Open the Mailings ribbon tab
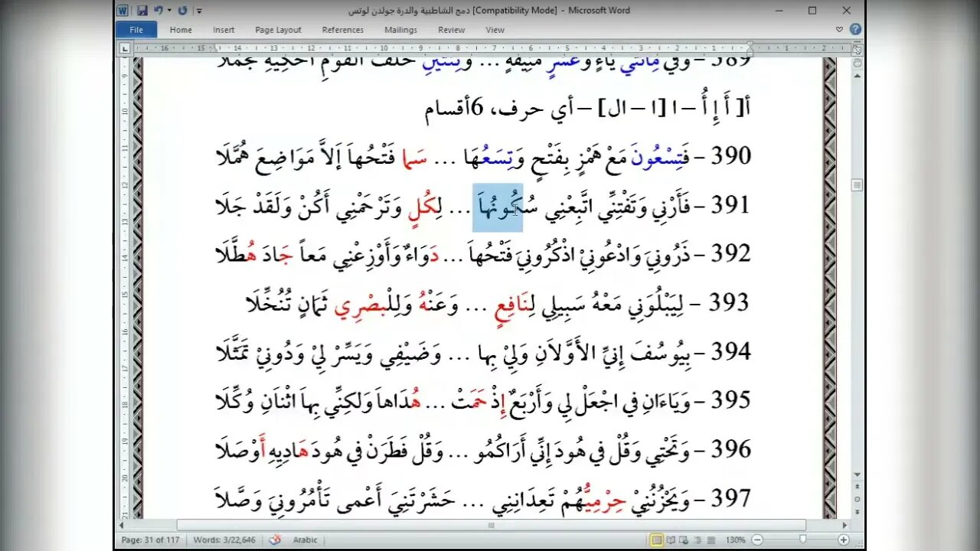 tap(400, 30)
